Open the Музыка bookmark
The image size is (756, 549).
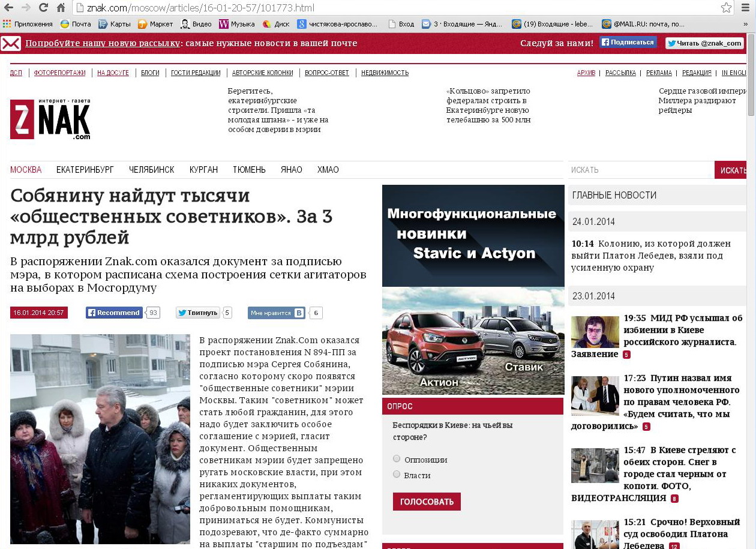pos(237,24)
